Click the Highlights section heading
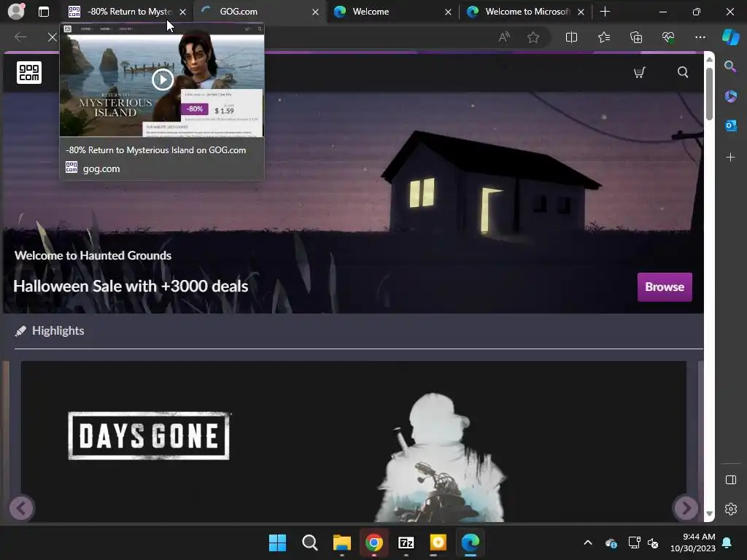Image resolution: width=747 pixels, height=560 pixels. (x=58, y=330)
